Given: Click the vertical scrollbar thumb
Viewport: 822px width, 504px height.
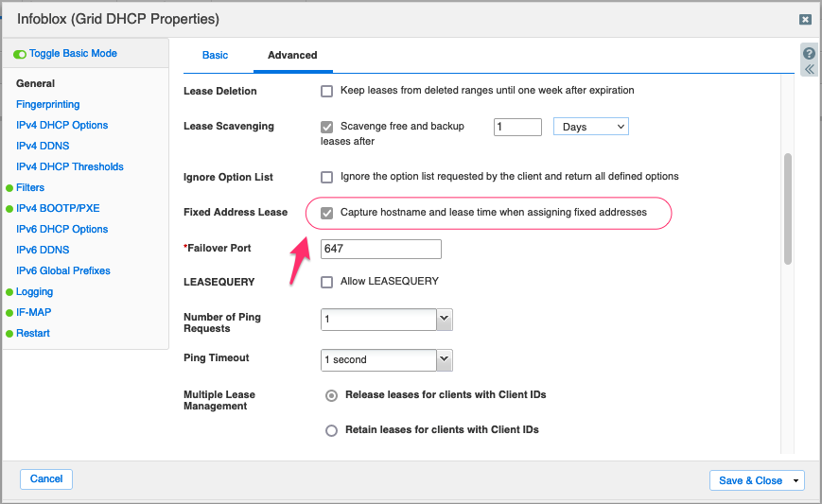Looking at the screenshot, I should [787, 209].
